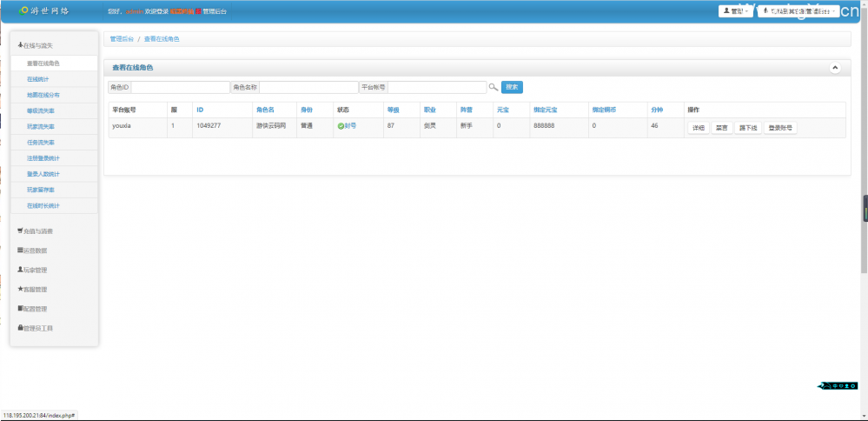Open the switch-backend dropdown in header

tap(798, 11)
